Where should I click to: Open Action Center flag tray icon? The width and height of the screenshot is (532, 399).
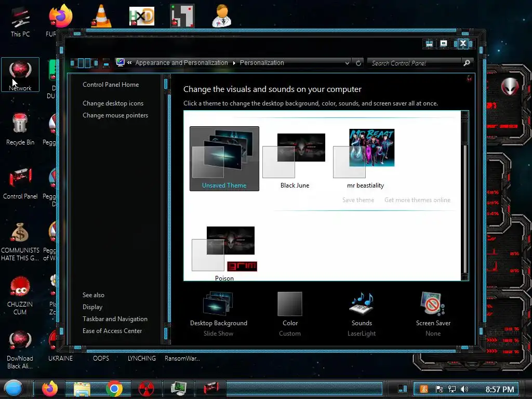[439, 389]
